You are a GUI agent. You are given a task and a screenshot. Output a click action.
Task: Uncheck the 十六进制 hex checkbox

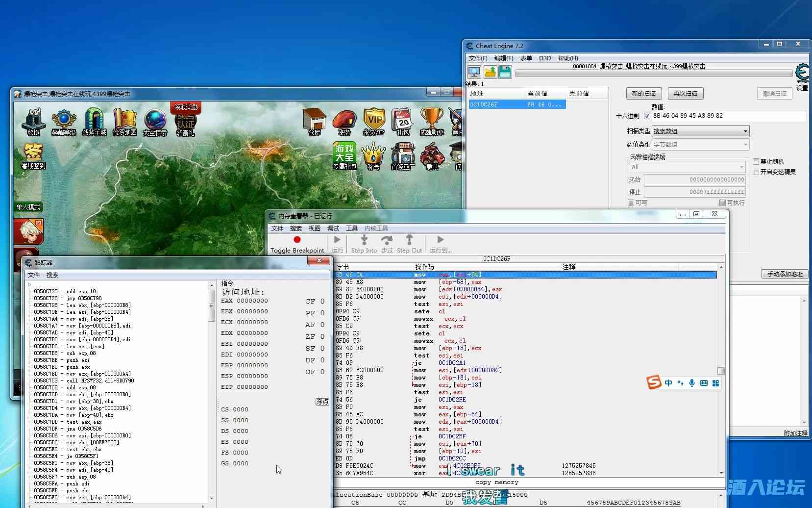[x=647, y=116]
